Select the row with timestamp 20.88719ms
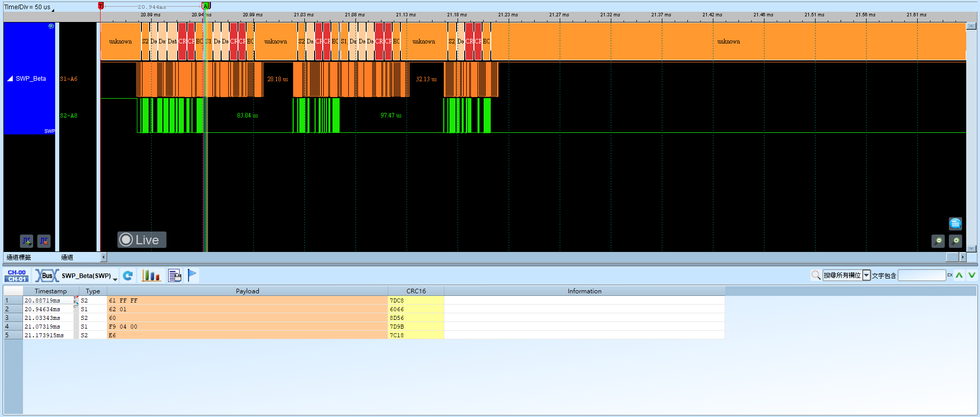Viewport: 980px width, 417px height. click(364, 300)
